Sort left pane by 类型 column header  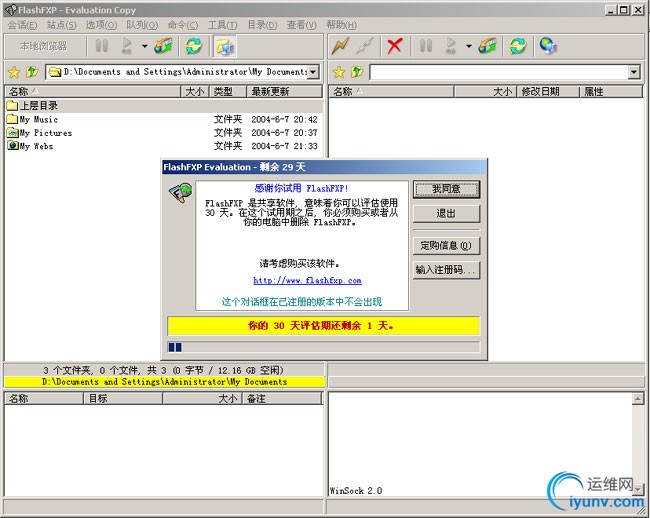pos(228,91)
